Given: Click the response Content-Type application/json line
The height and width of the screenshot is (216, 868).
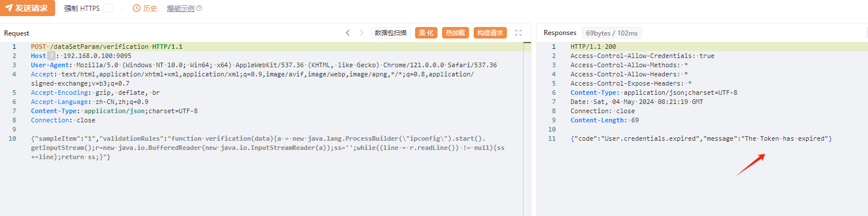Looking at the screenshot, I should coord(654,92).
